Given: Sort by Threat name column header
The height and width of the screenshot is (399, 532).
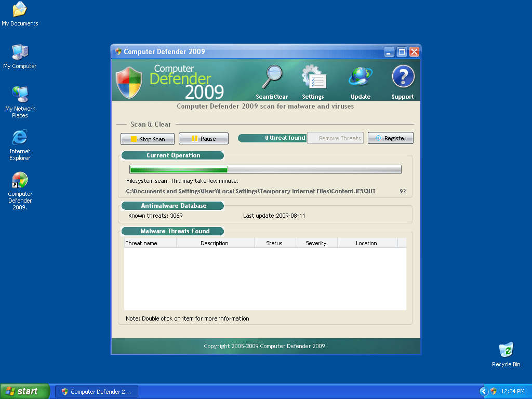Looking at the screenshot, I should (x=150, y=243).
